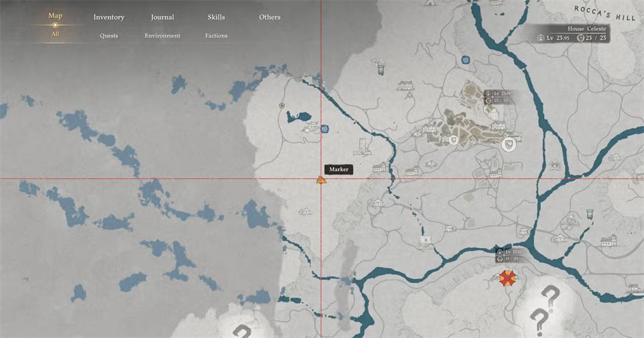Click the large white shield emblem
Screen dimensions: 644x338
[x=509, y=144]
